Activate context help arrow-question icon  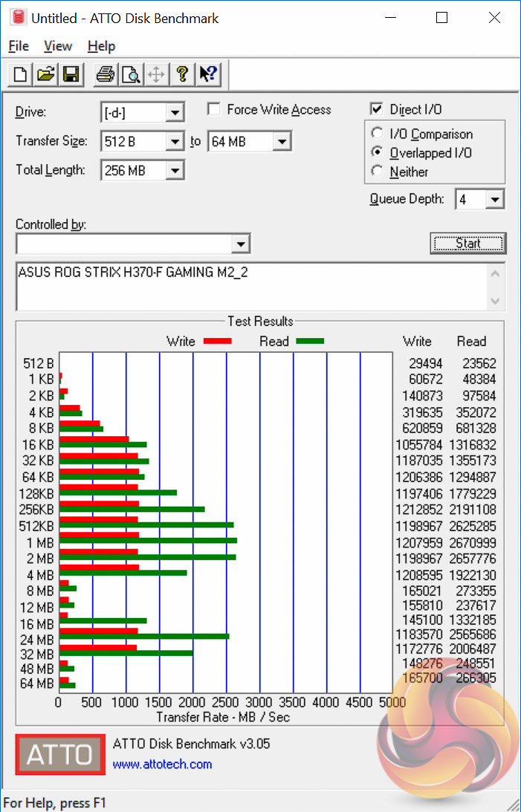[x=208, y=74]
